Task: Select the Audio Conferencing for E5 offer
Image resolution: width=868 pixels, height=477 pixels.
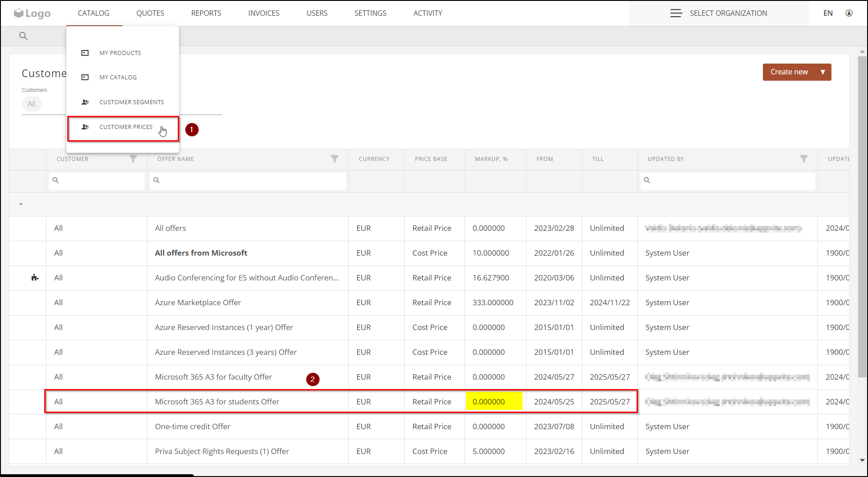Action: coord(247,278)
